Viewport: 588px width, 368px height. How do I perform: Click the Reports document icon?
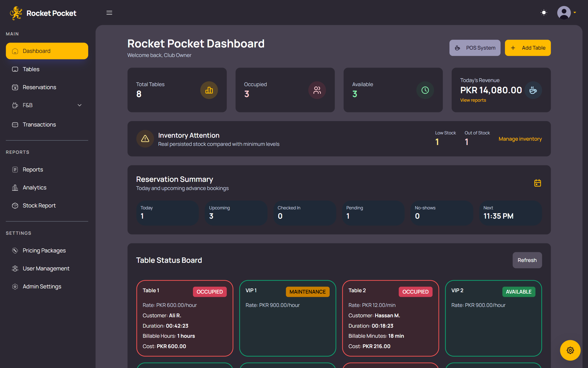(15, 170)
